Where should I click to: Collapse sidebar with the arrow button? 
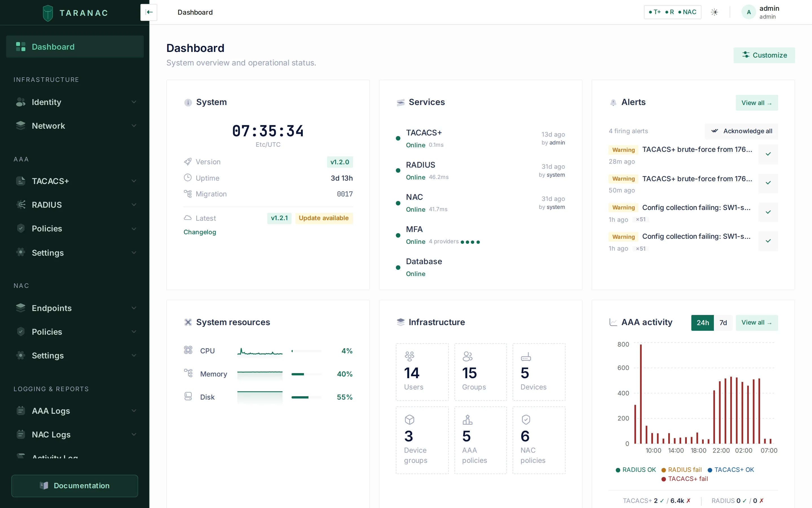coord(149,12)
